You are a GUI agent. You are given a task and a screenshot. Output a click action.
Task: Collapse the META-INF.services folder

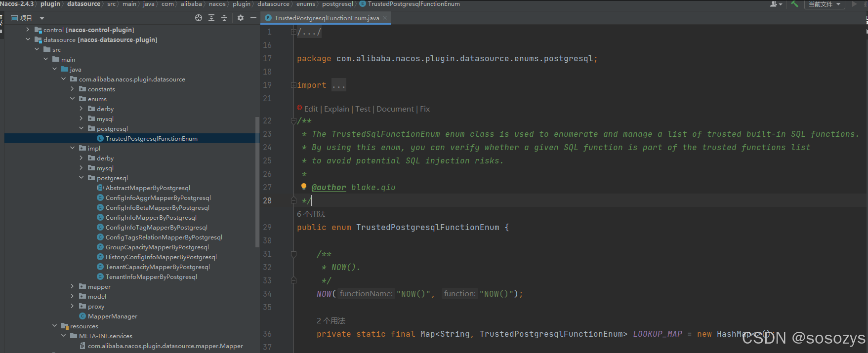click(x=63, y=336)
